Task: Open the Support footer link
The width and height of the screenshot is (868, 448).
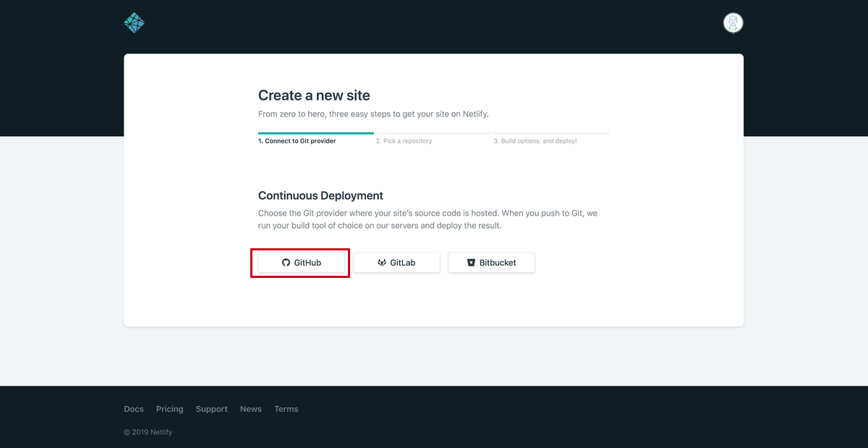Action: point(211,409)
